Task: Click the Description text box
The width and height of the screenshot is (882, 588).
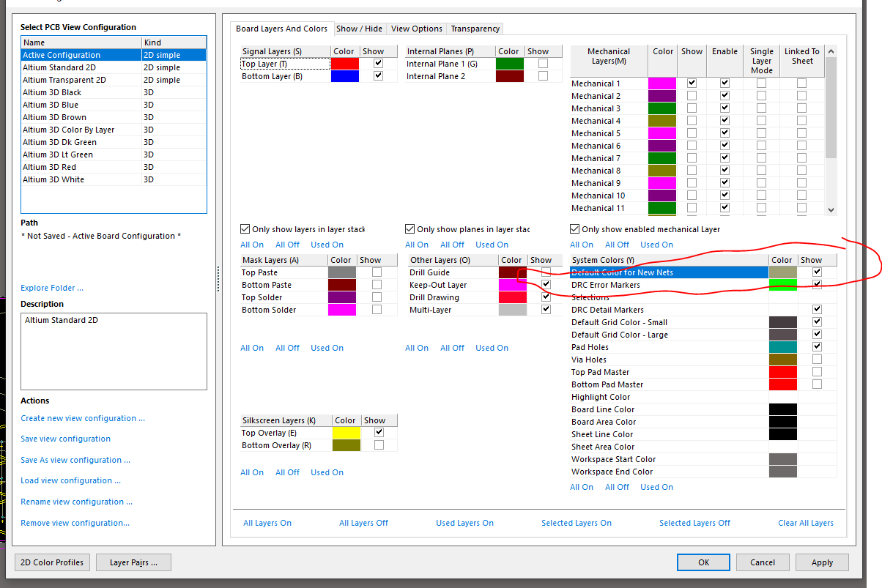Action: pyautogui.click(x=114, y=351)
